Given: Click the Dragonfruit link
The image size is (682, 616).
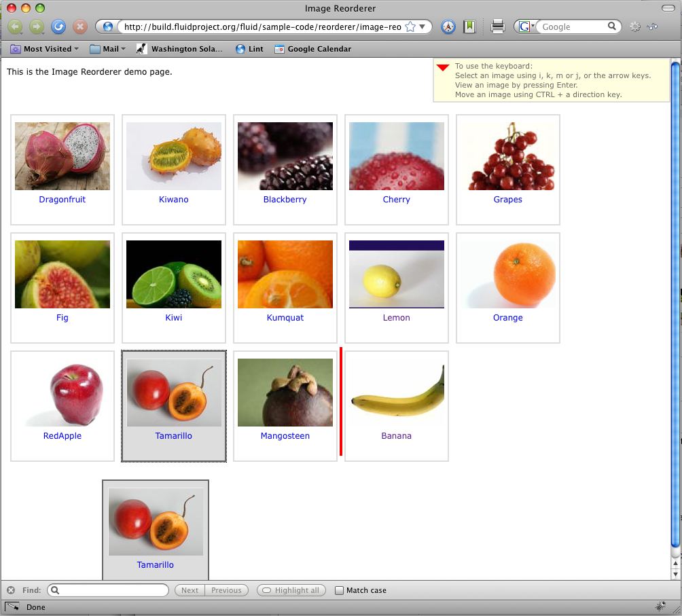Looking at the screenshot, I should click(x=62, y=200).
